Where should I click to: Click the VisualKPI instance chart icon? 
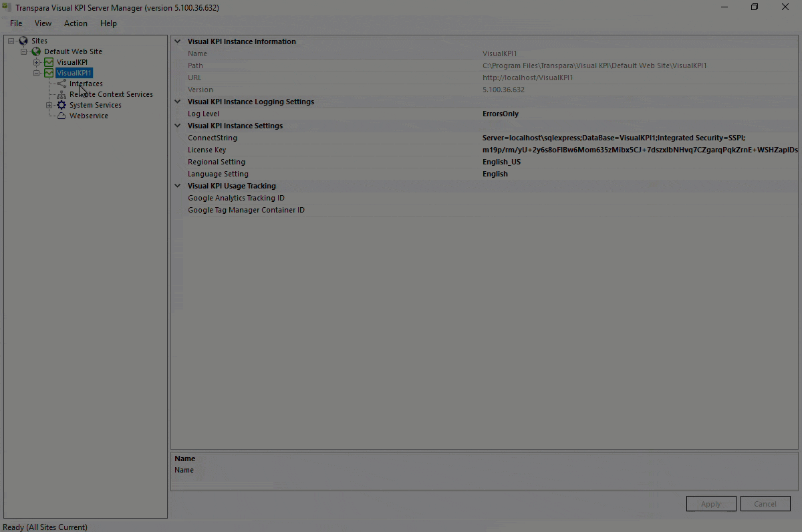49,62
